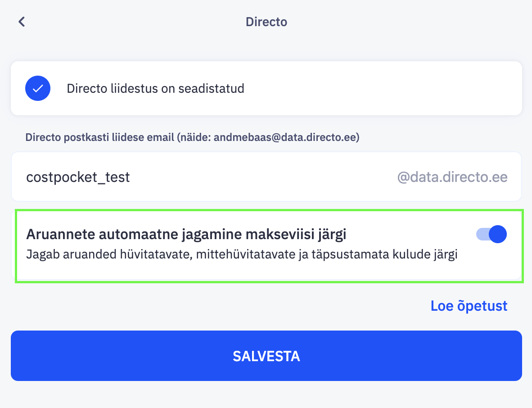This screenshot has height=408, width=532.
Task: Click the 'Directo' page title
Action: click(266, 22)
